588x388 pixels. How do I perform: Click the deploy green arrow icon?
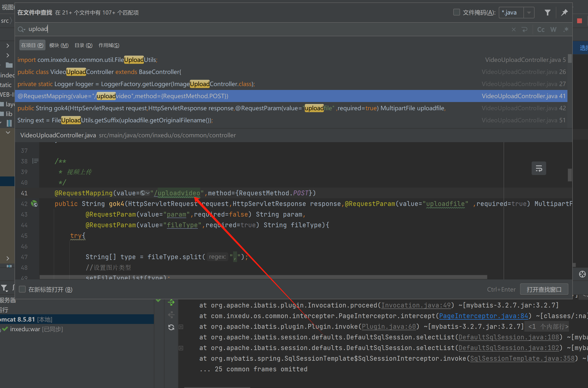(171, 302)
